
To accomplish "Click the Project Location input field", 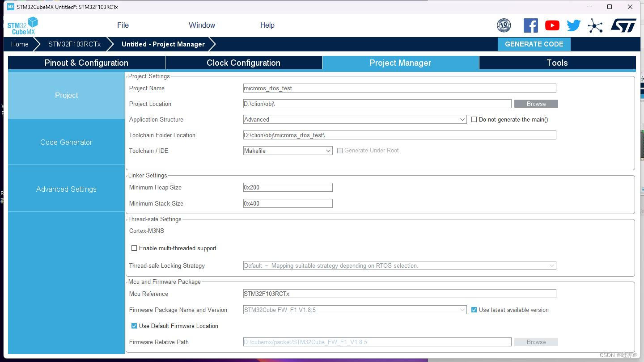I will pos(377,104).
